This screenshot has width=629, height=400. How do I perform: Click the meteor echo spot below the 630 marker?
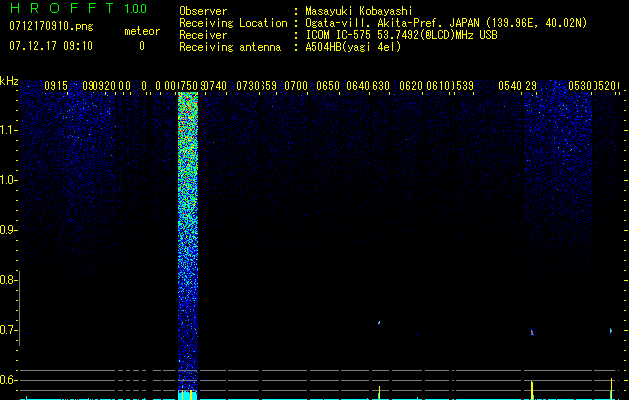[x=379, y=322]
